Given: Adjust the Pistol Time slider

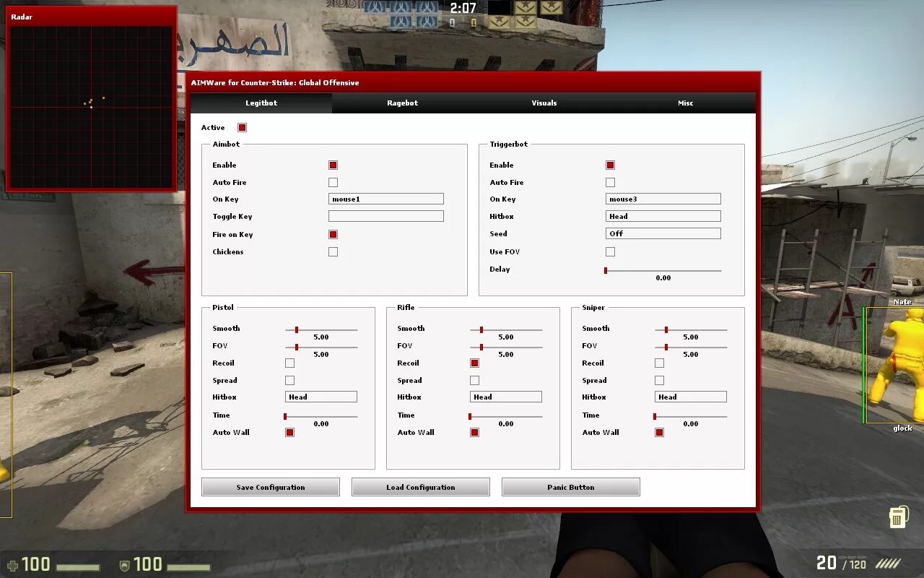Looking at the screenshot, I should 321,416.
